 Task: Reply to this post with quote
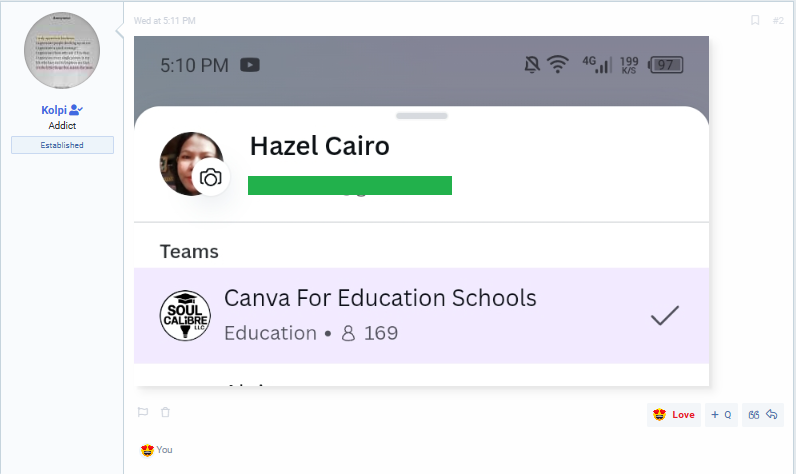pos(763,415)
